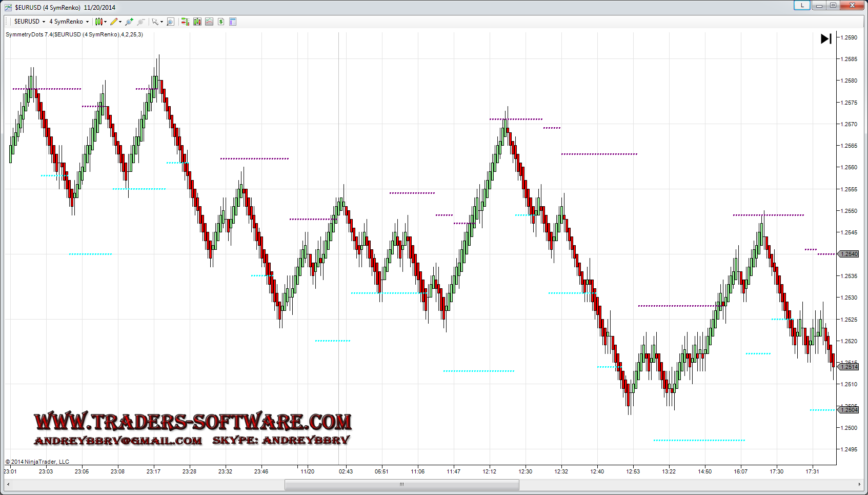Toggle the Chart Trader icon
Screen dimensions: 868x495
tap(185, 22)
